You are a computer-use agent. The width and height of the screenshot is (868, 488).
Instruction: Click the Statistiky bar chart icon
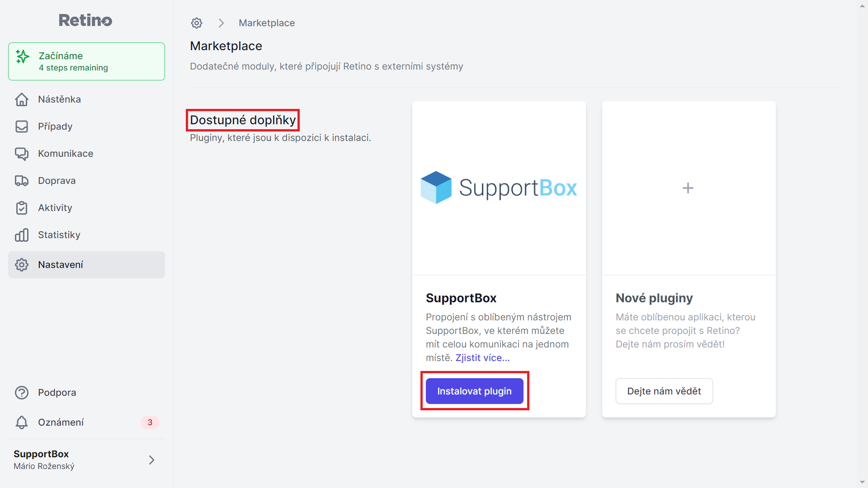point(22,235)
